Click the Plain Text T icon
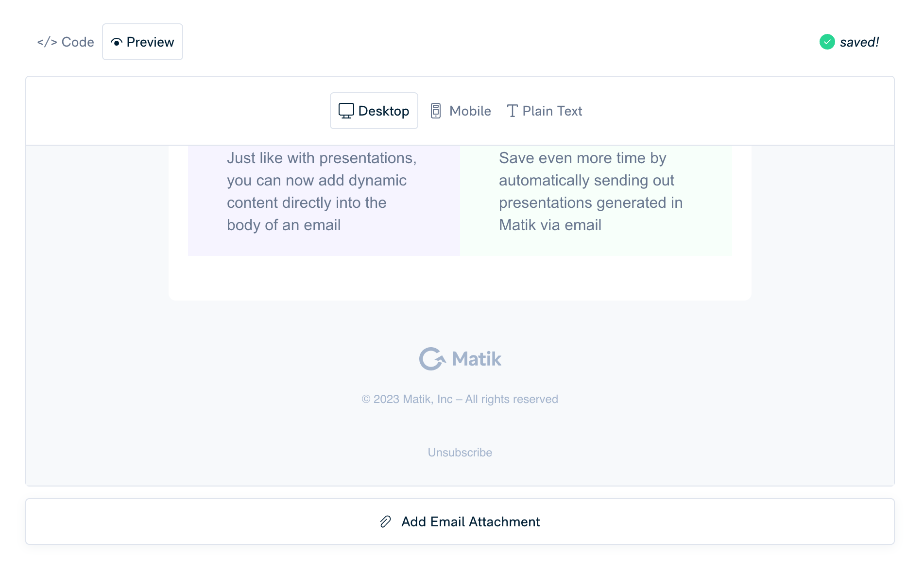The image size is (924, 571). pos(512,111)
